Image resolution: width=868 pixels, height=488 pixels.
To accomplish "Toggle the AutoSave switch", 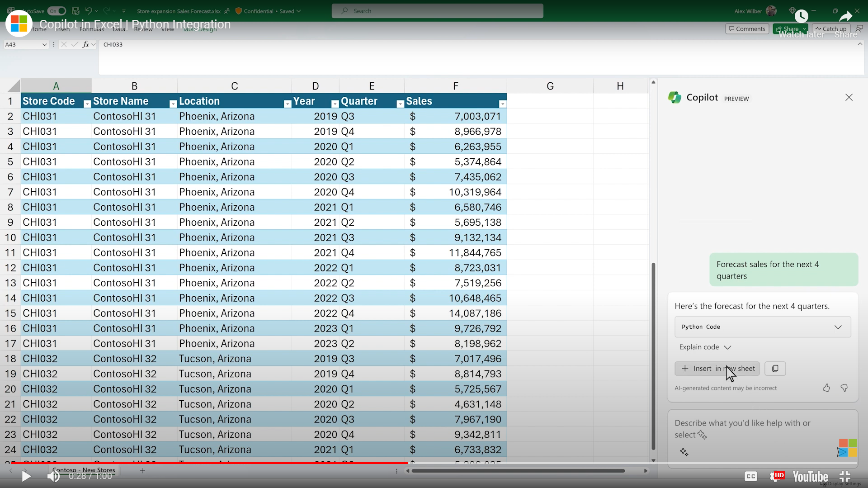I will click(x=57, y=11).
